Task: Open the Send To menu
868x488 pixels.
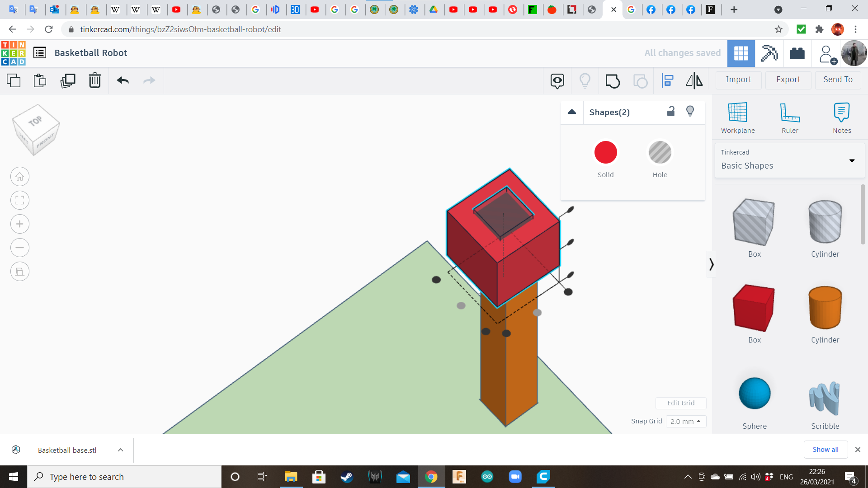Action: click(838, 80)
